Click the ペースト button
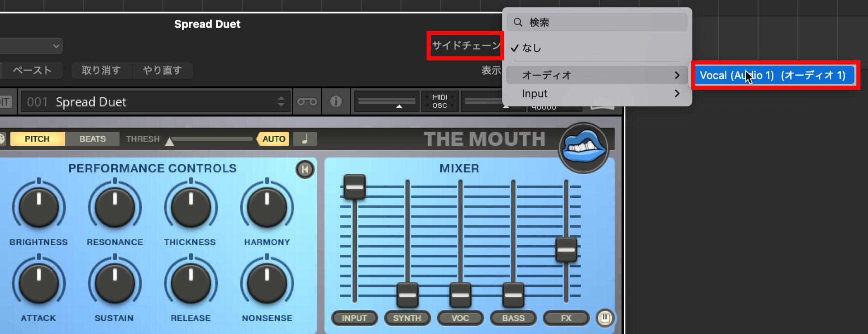 [32, 71]
